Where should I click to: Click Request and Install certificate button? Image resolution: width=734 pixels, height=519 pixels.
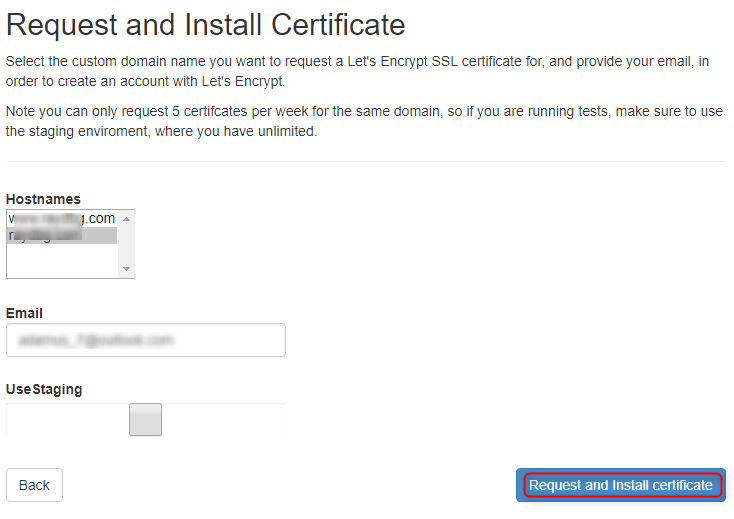620,485
